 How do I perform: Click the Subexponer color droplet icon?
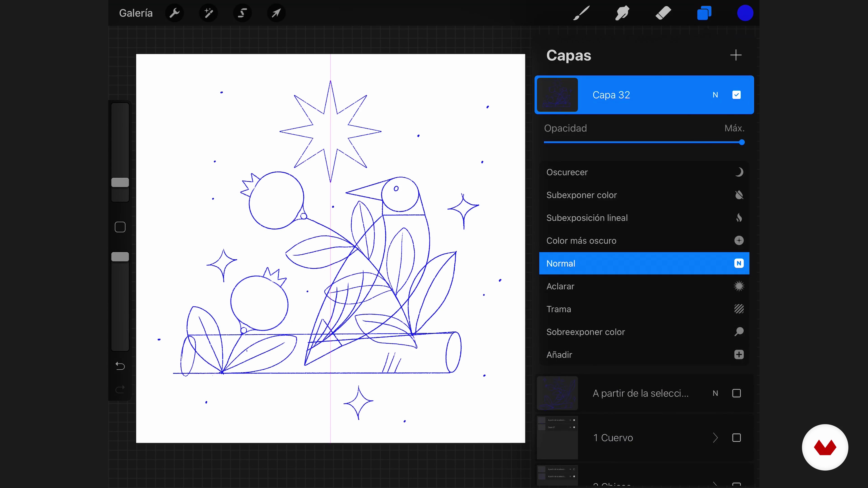click(739, 195)
